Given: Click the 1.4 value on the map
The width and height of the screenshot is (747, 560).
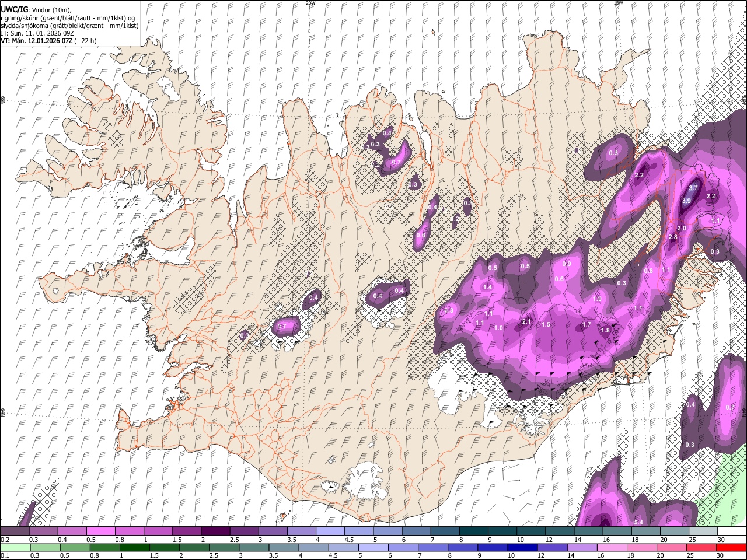Looking at the screenshot, I should pos(488,288).
